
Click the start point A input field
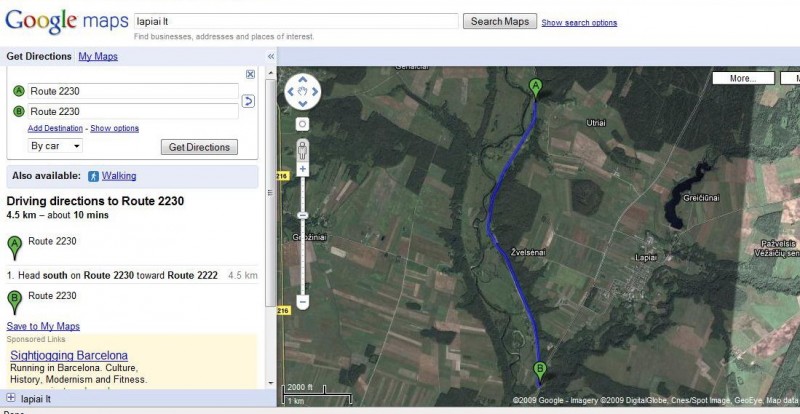coord(133,91)
